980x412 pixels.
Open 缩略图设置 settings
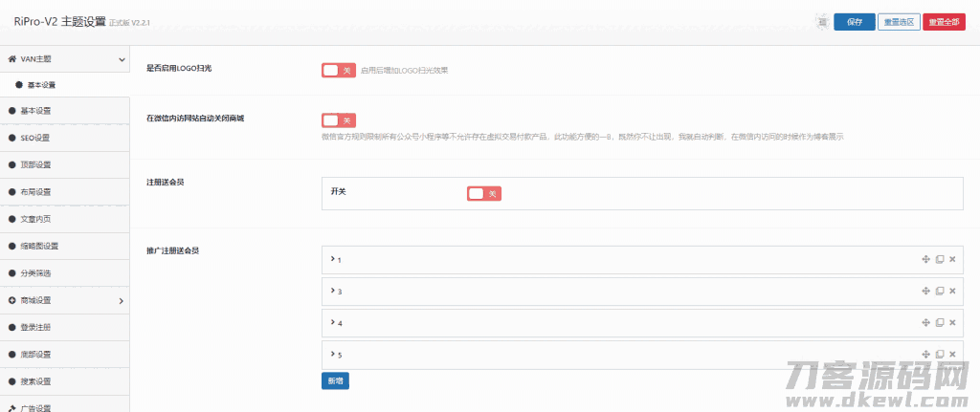[65, 246]
